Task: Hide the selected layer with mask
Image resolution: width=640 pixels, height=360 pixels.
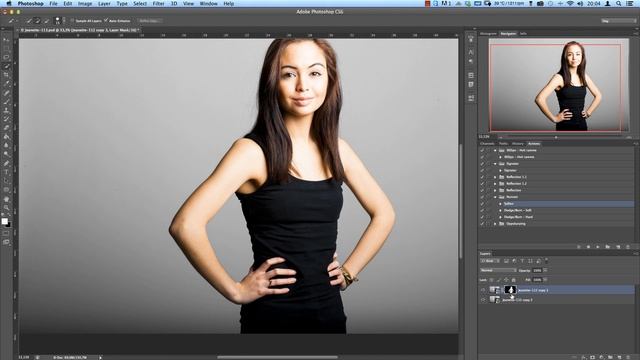Action: click(x=483, y=290)
